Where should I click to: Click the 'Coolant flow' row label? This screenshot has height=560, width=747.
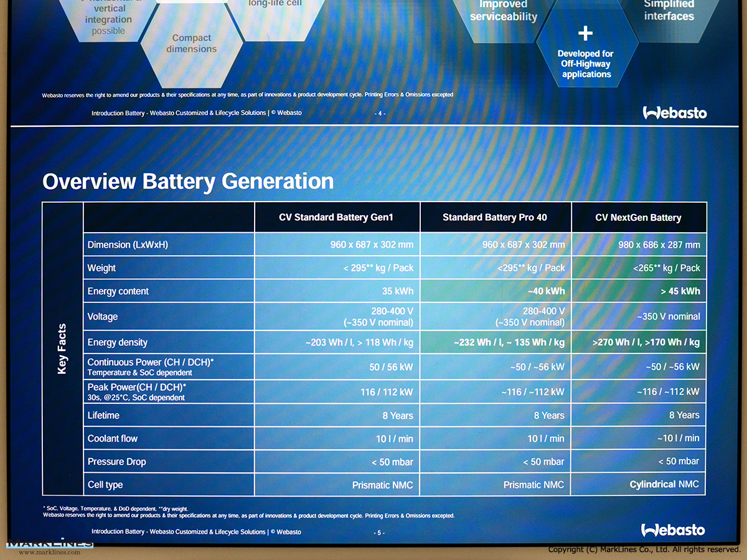(x=113, y=439)
